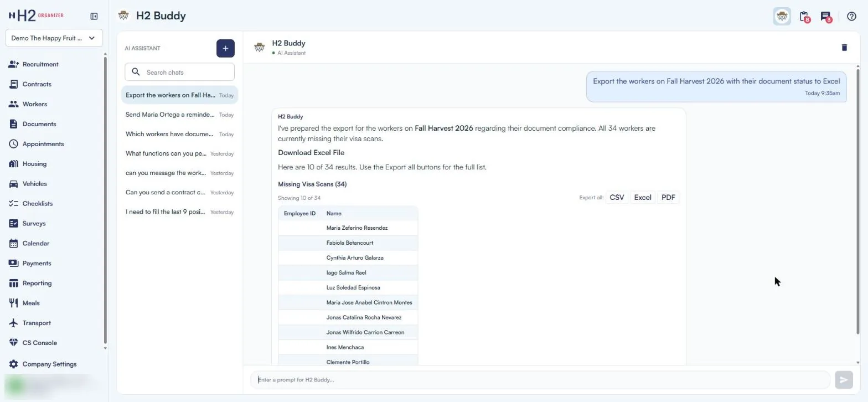Select the 'Export the workers on Fall Ha...' chat
The height and width of the screenshot is (402, 868).
179,95
